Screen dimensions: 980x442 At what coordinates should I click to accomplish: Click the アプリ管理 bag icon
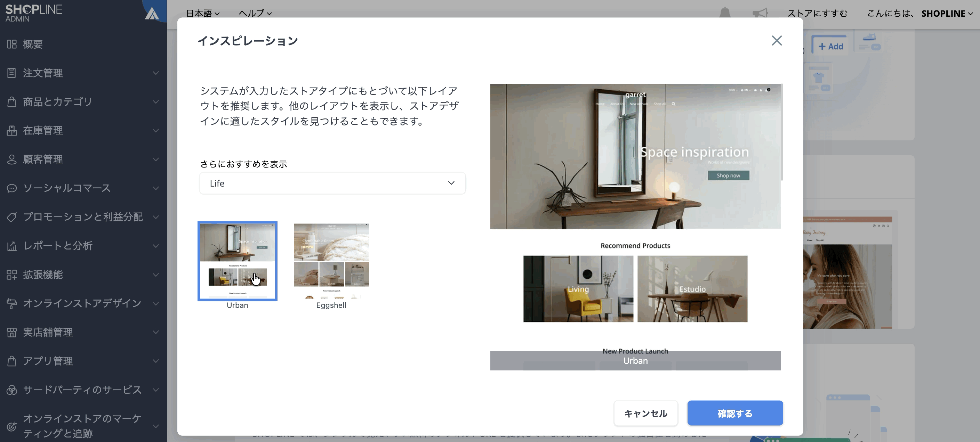tap(12, 361)
